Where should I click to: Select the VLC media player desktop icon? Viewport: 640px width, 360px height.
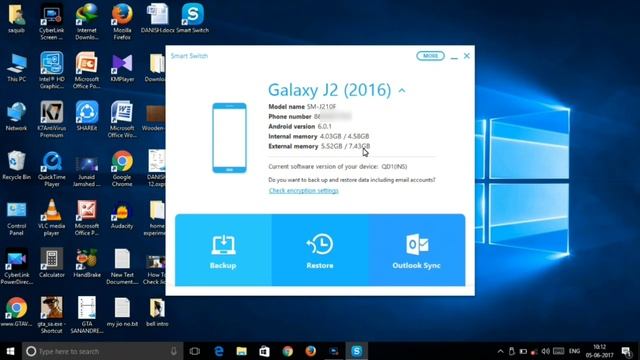[51, 218]
